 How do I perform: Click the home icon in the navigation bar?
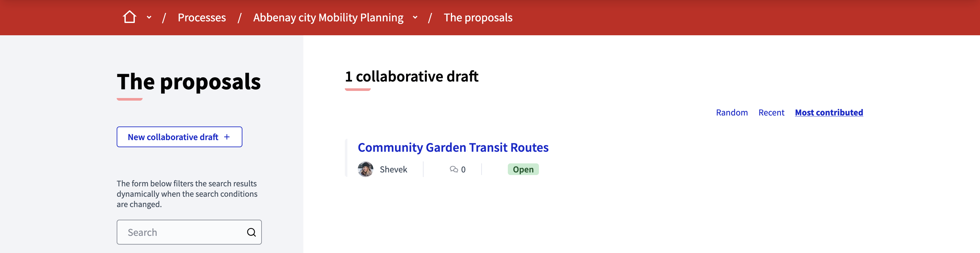[x=130, y=16]
